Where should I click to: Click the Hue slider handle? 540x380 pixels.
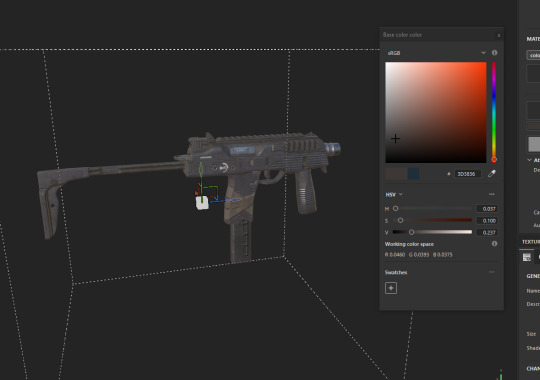pyautogui.click(x=395, y=208)
